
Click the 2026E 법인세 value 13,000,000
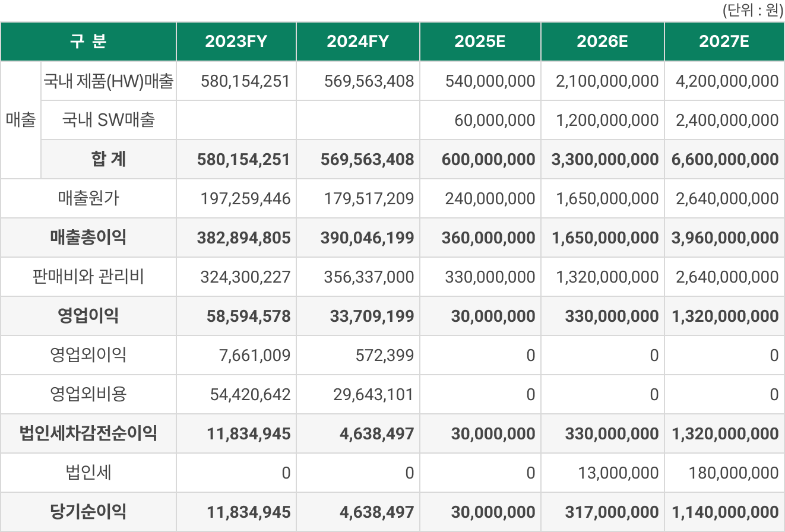click(618, 473)
